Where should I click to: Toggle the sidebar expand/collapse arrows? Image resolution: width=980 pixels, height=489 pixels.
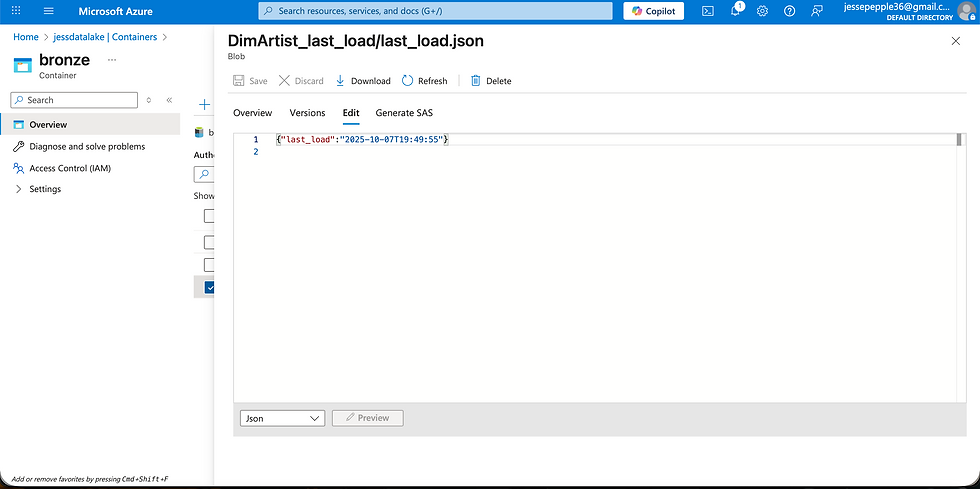click(x=149, y=100)
